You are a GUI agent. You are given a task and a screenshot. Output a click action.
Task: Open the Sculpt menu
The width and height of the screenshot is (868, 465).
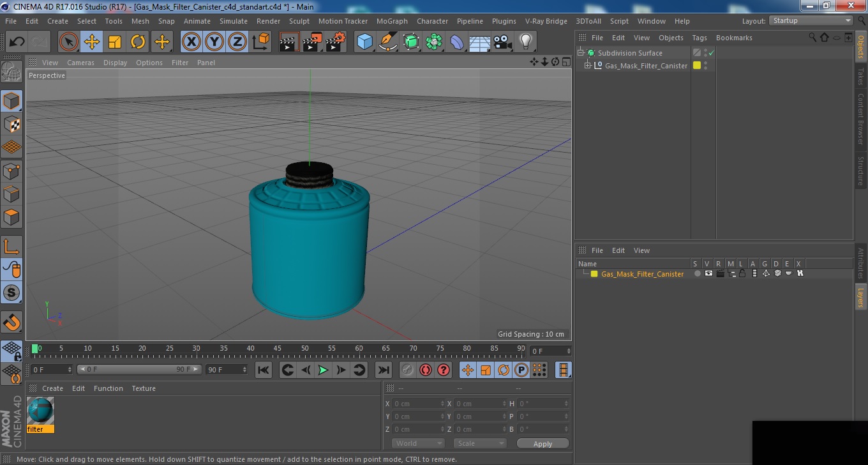click(299, 21)
